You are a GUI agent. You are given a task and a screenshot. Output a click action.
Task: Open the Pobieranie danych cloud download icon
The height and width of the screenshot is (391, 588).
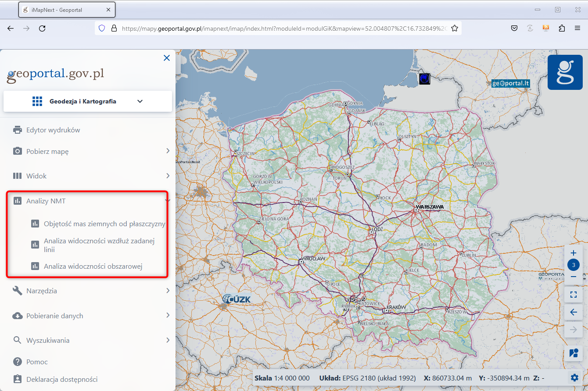click(18, 315)
